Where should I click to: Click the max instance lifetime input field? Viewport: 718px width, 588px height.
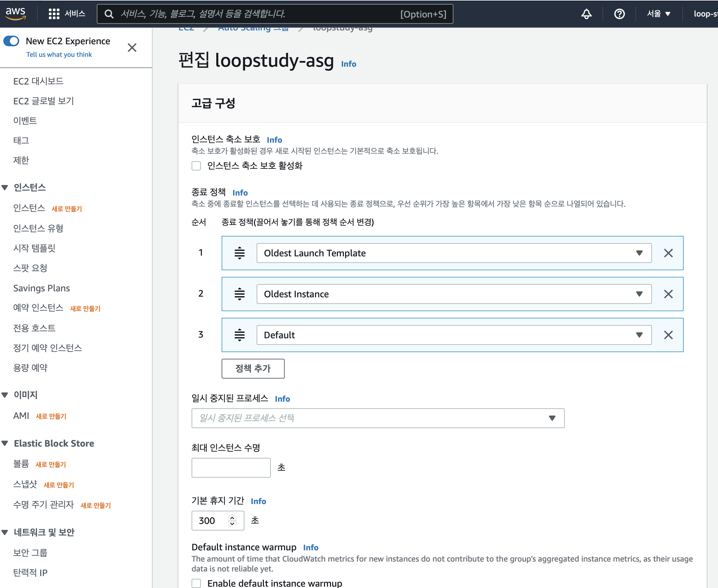231,467
